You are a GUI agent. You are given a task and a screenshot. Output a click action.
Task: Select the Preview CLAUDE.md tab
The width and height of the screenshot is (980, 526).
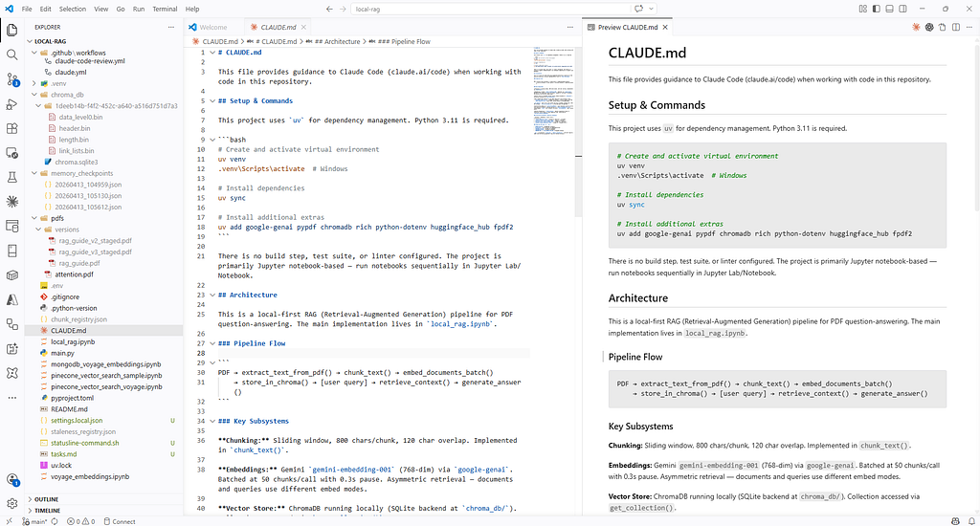click(628, 27)
